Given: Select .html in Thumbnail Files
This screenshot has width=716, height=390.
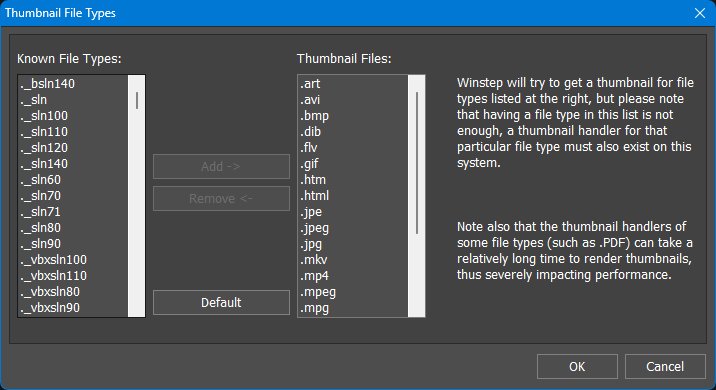Looking at the screenshot, I should tap(353, 195).
